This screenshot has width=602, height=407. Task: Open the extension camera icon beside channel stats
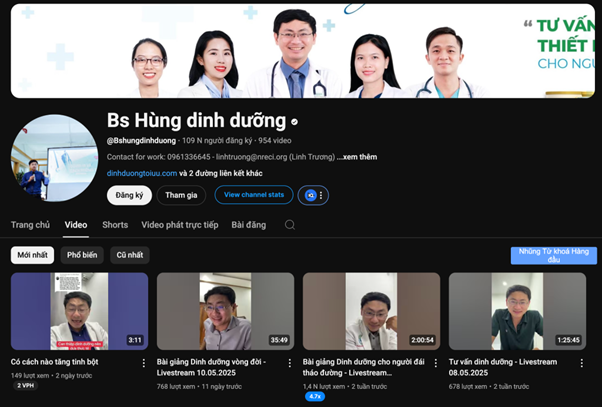[x=310, y=195]
